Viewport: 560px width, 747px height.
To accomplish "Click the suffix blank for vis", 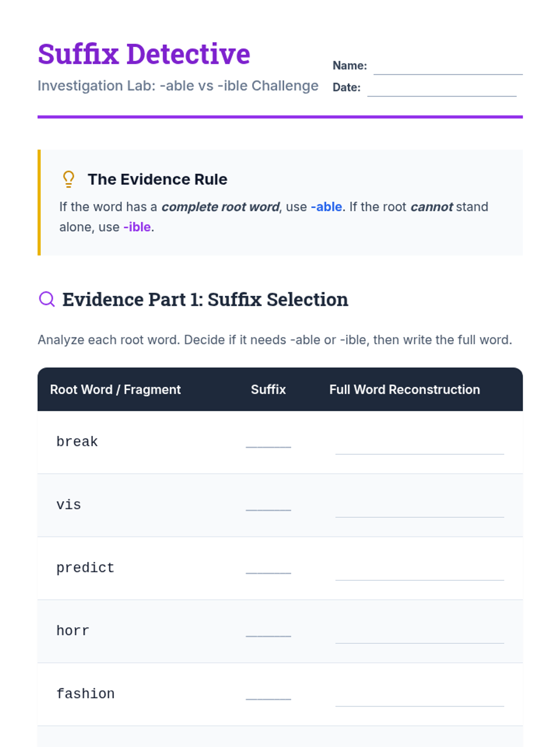I will 268,506.
